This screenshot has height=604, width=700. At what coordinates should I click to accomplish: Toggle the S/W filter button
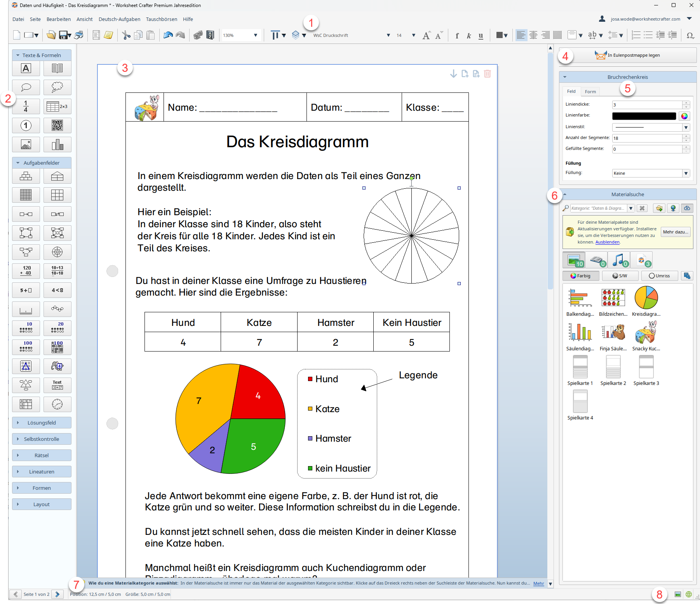tap(620, 276)
